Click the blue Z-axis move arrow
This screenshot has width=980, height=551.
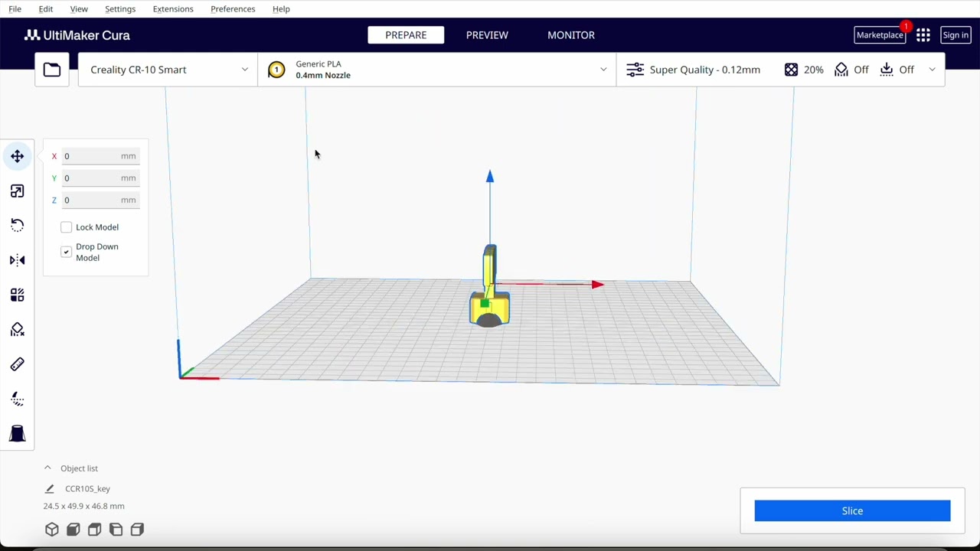[x=490, y=177]
